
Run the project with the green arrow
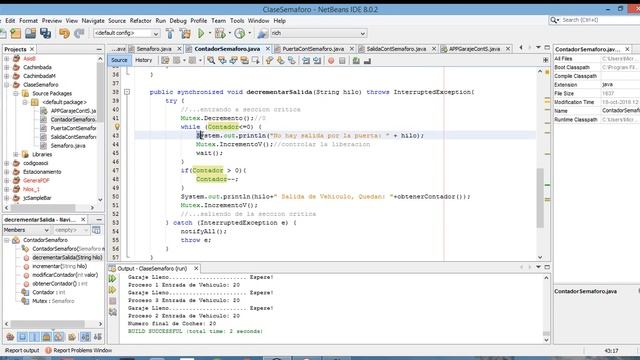tap(201, 33)
